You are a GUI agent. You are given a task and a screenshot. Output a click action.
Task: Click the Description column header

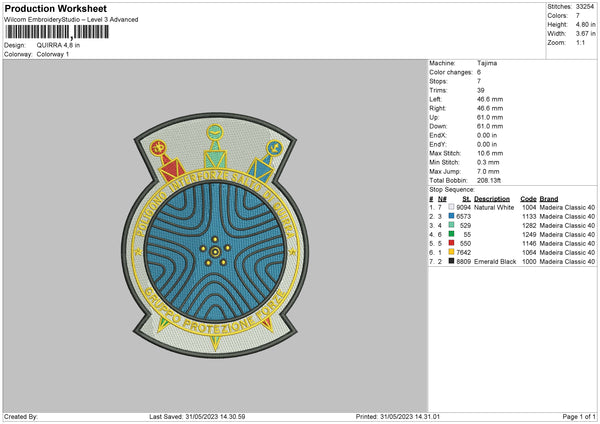(492, 199)
